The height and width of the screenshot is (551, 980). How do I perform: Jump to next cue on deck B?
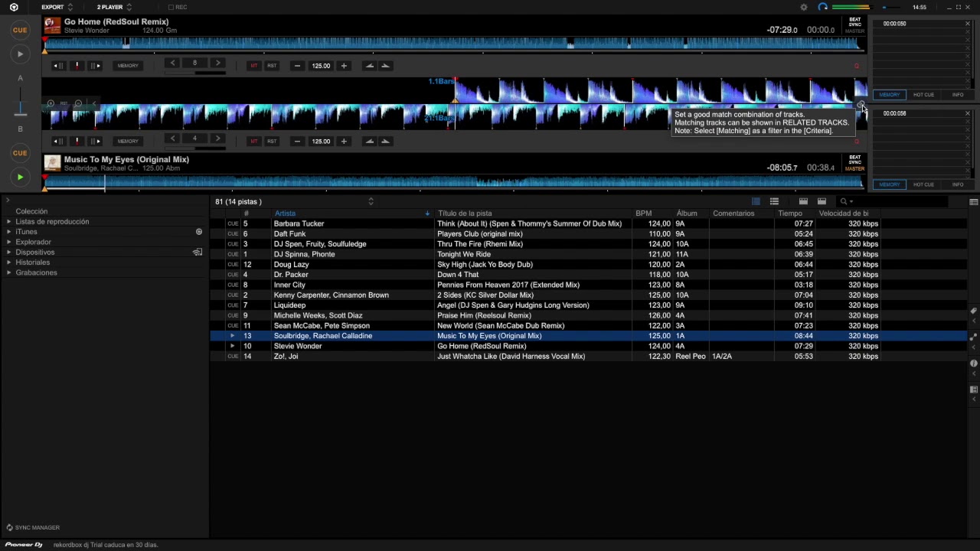tap(96, 142)
